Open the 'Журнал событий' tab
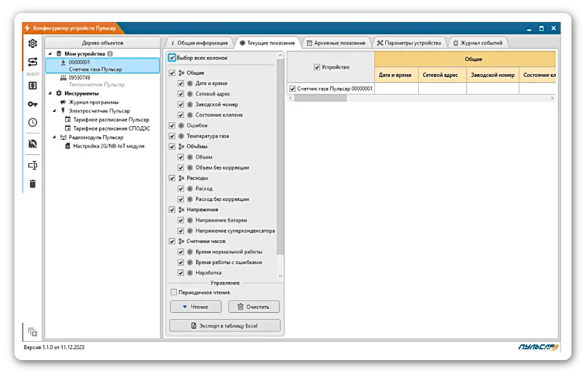 (477, 43)
